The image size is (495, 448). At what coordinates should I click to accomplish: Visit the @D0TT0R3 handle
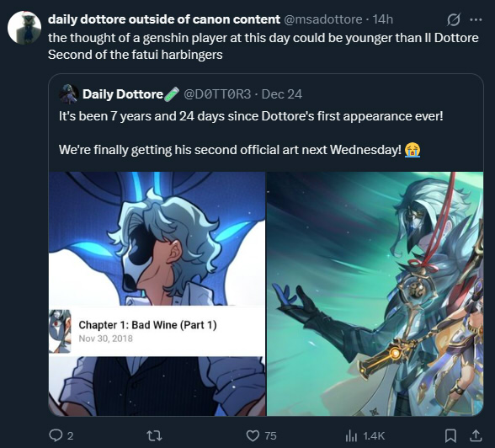[x=217, y=94]
